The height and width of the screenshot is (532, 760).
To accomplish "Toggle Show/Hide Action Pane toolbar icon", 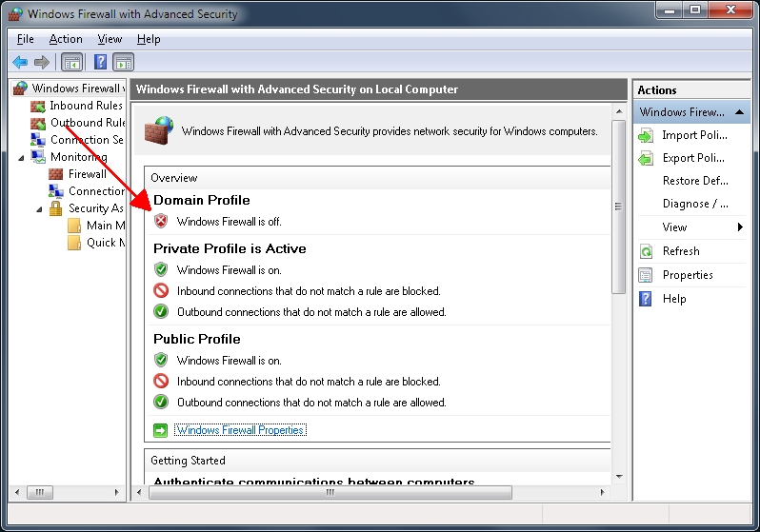I will pyautogui.click(x=124, y=62).
